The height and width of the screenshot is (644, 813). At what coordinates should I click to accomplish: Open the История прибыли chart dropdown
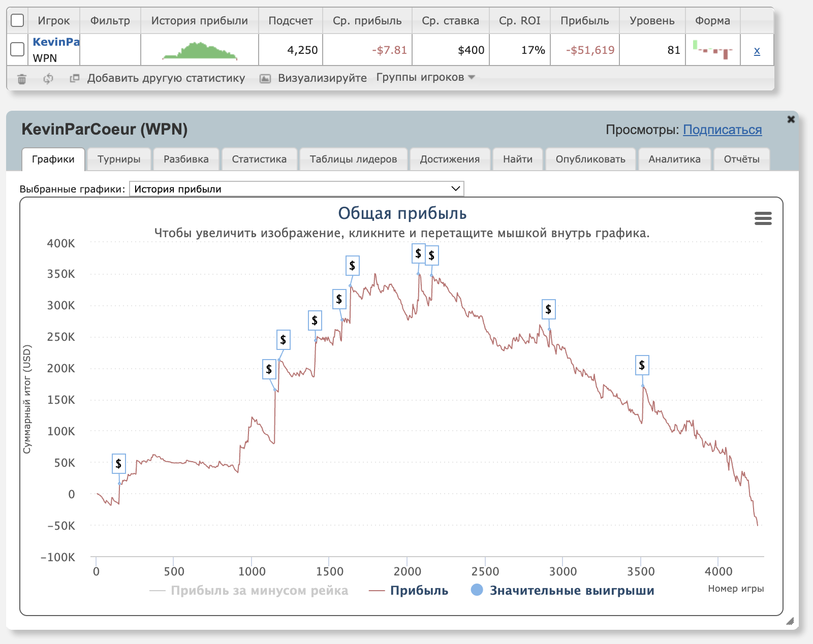(x=296, y=189)
